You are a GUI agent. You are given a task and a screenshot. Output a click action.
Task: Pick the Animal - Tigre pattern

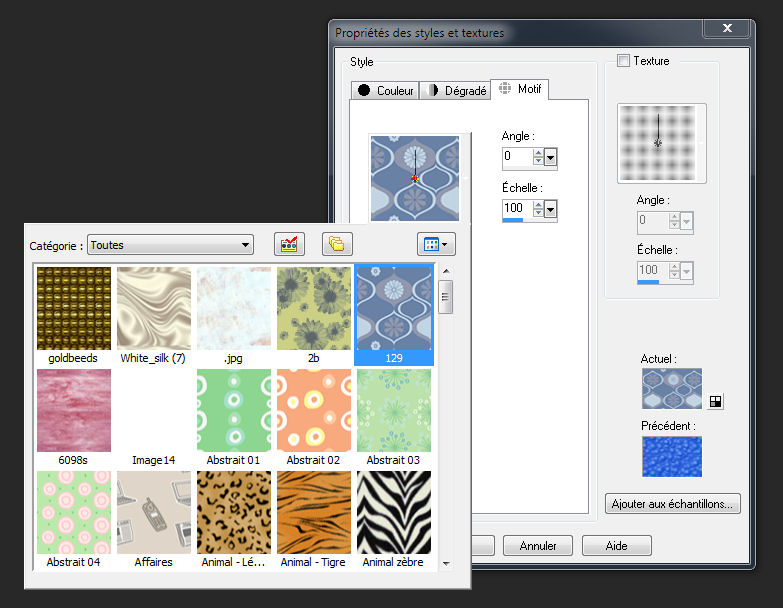click(x=313, y=512)
